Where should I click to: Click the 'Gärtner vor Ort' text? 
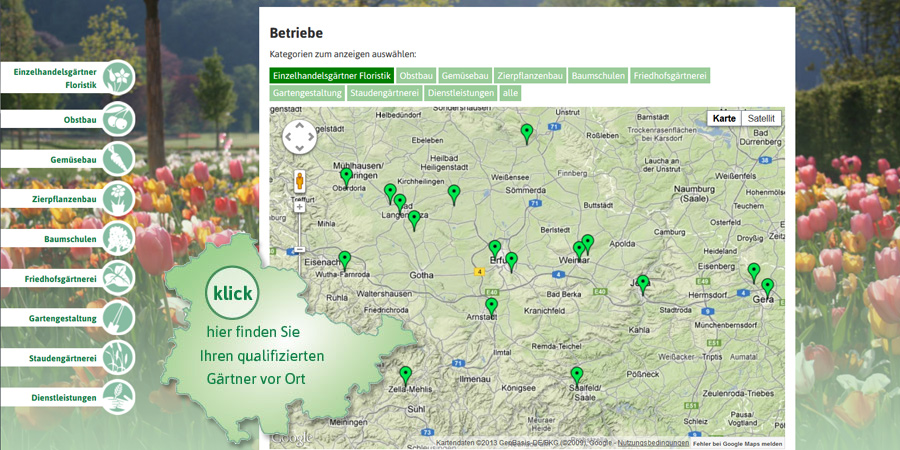coord(256,379)
